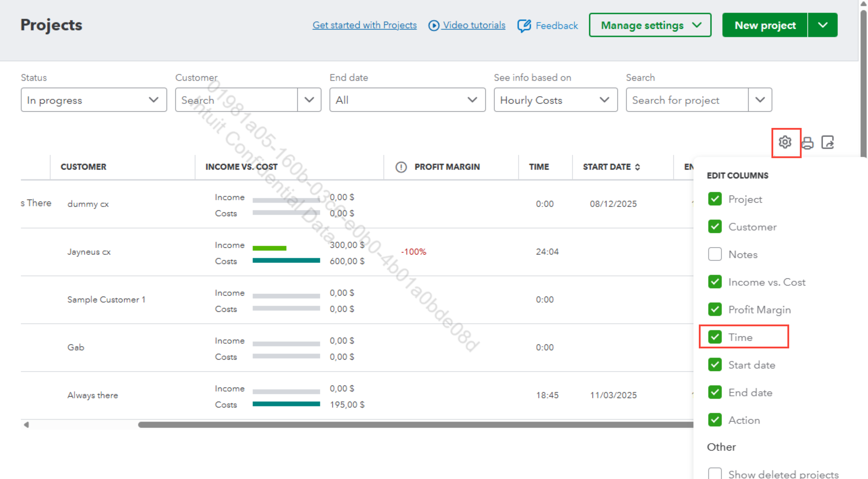The image size is (868, 479).
Task: Click the Video tutorials play icon
Action: [434, 26]
